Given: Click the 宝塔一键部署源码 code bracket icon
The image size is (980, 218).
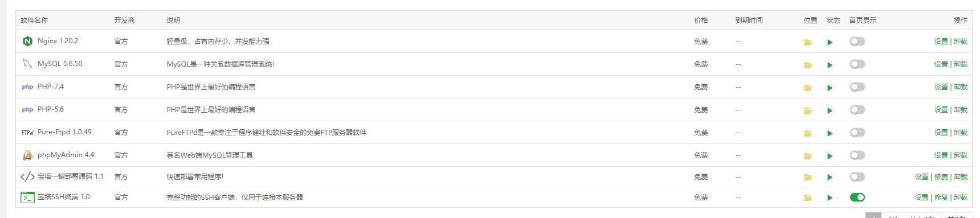Looking at the screenshot, I should tap(27, 177).
